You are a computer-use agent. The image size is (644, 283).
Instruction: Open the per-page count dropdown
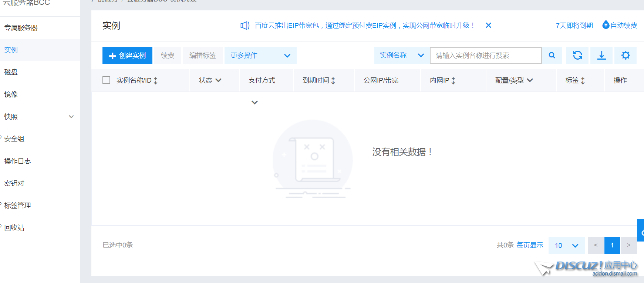click(566, 245)
